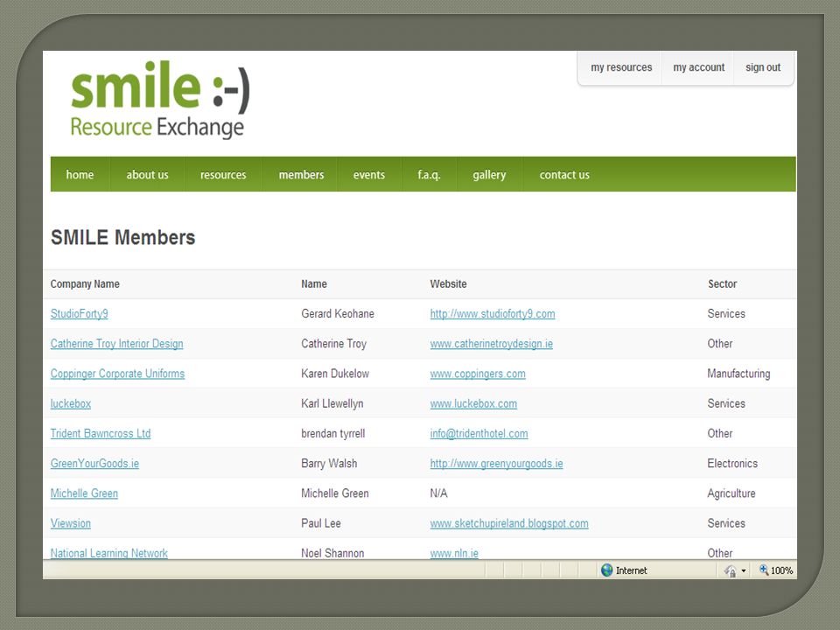Open the dropdown arrow beside the lock icon

(x=744, y=571)
